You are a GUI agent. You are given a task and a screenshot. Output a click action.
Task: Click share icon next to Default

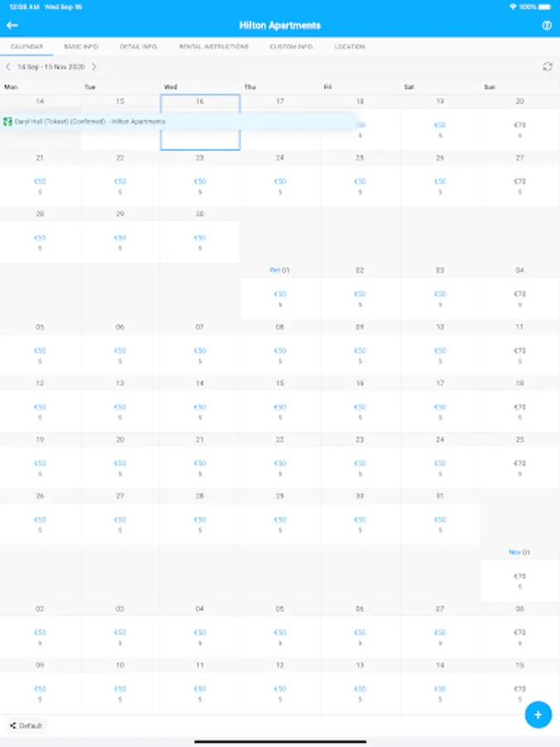[x=12, y=725]
